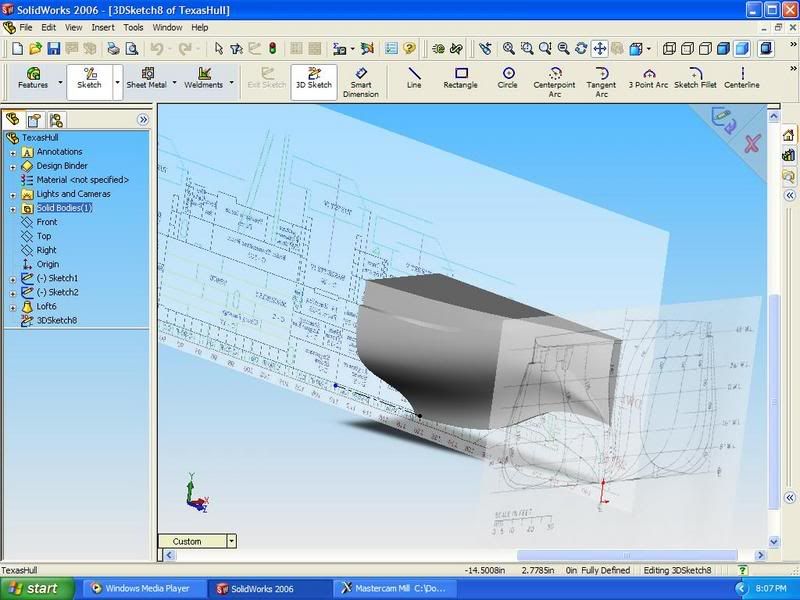Select the Tangent Arc tool
Image resolution: width=800 pixels, height=600 pixels.
tap(602, 82)
